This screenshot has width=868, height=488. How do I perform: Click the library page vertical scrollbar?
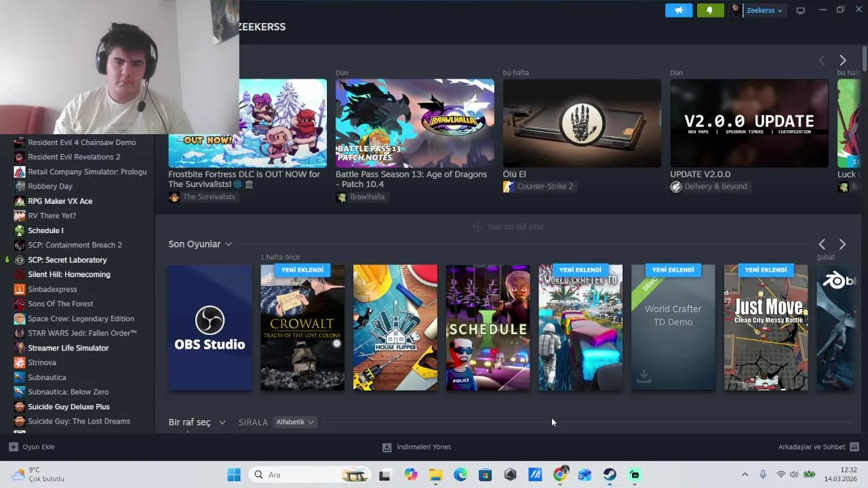[x=865, y=58]
